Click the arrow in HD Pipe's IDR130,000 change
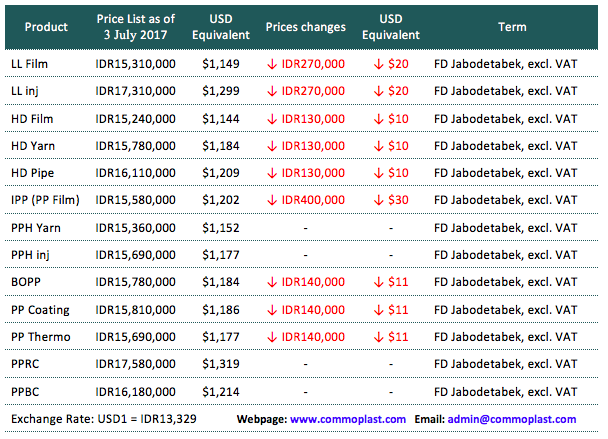 [273, 173]
